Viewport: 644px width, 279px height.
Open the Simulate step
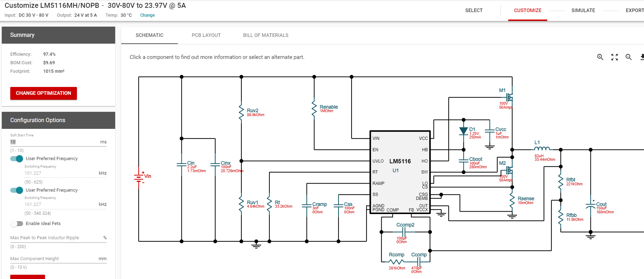click(x=583, y=10)
